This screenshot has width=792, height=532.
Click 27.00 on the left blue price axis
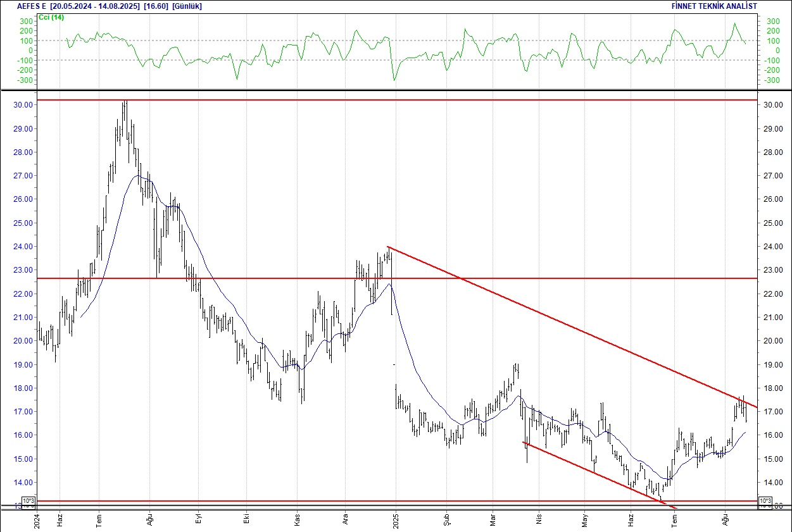(x=23, y=176)
